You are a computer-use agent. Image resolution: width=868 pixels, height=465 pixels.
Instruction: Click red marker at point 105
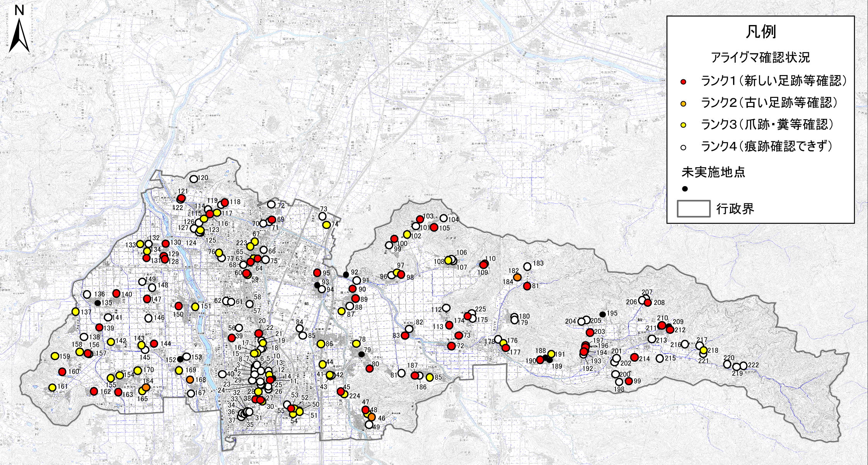click(434, 227)
